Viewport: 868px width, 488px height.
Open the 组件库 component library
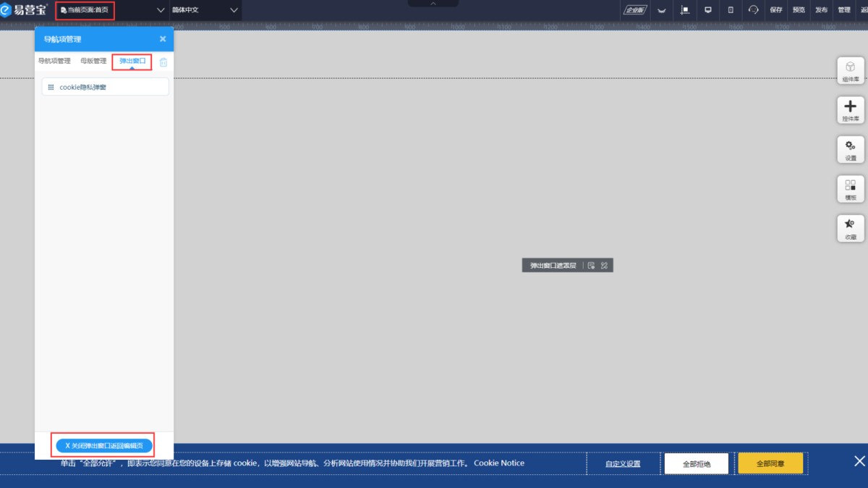(850, 70)
